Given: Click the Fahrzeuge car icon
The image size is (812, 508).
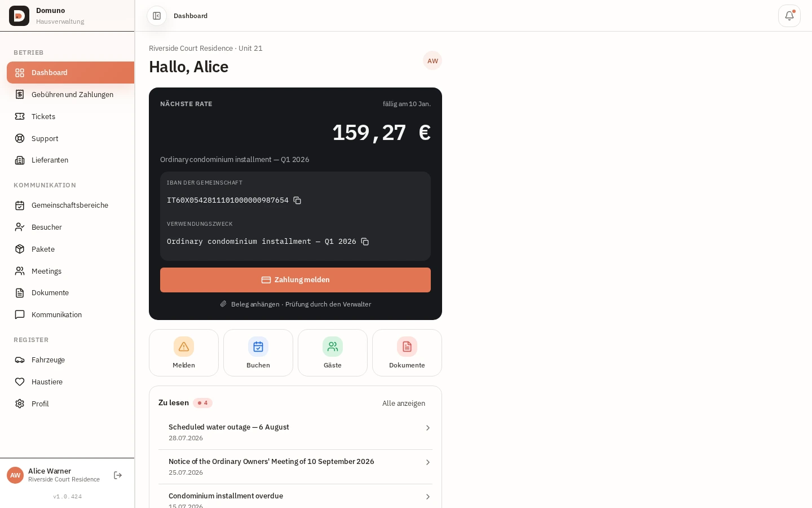Looking at the screenshot, I should pyautogui.click(x=20, y=360).
